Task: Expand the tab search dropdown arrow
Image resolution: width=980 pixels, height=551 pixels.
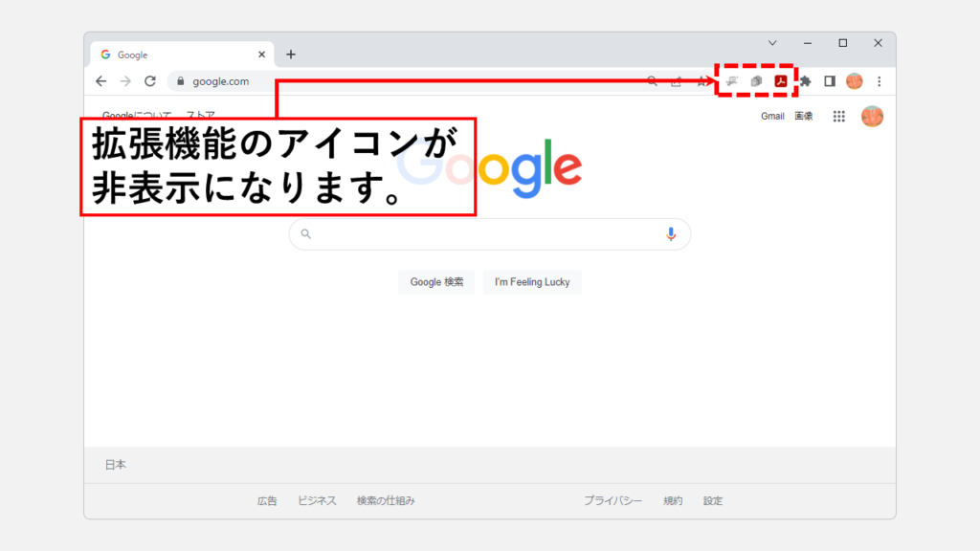Action: click(x=772, y=43)
